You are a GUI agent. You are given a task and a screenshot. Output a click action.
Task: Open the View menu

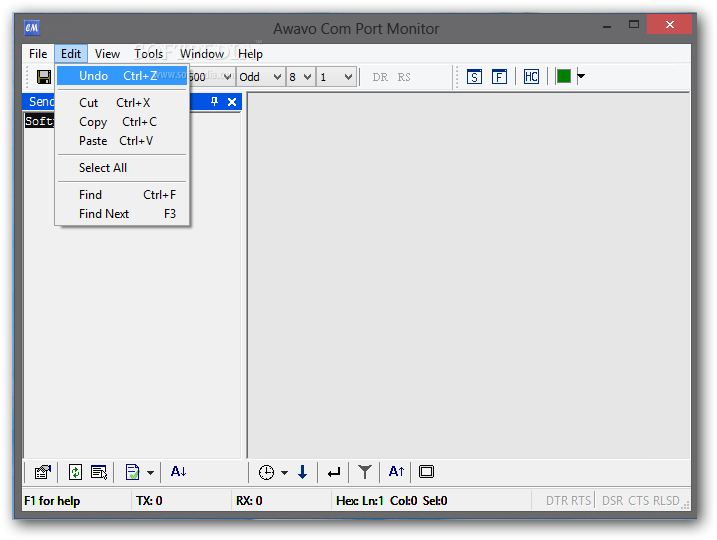pyautogui.click(x=107, y=54)
